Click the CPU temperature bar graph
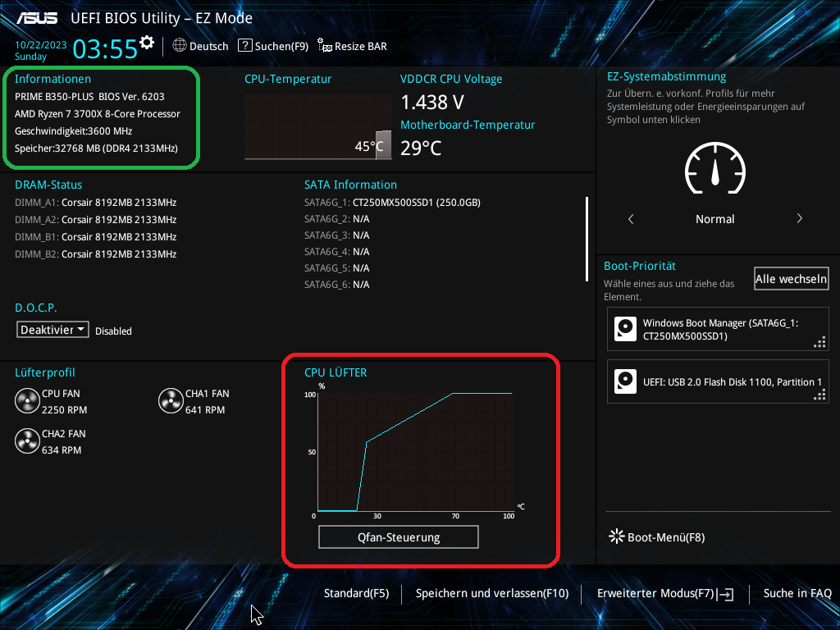The width and height of the screenshot is (840, 630). point(318,127)
